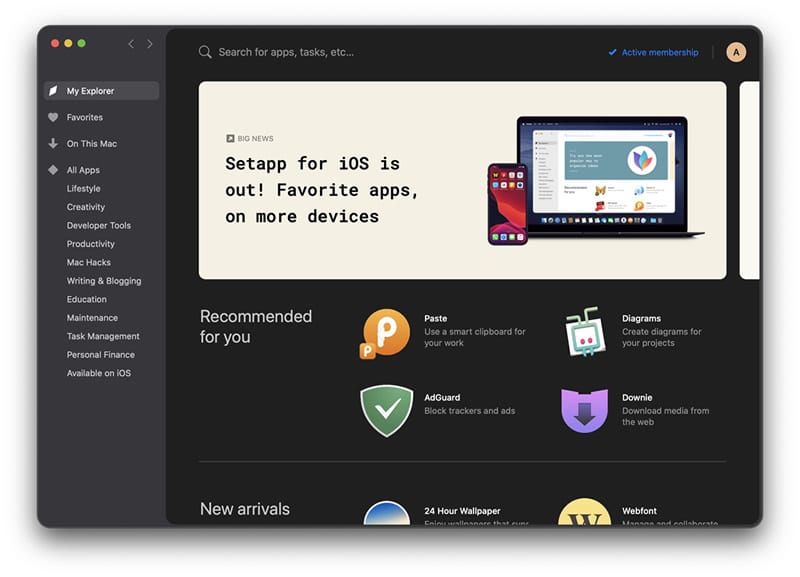Open Favorites section

tap(85, 117)
